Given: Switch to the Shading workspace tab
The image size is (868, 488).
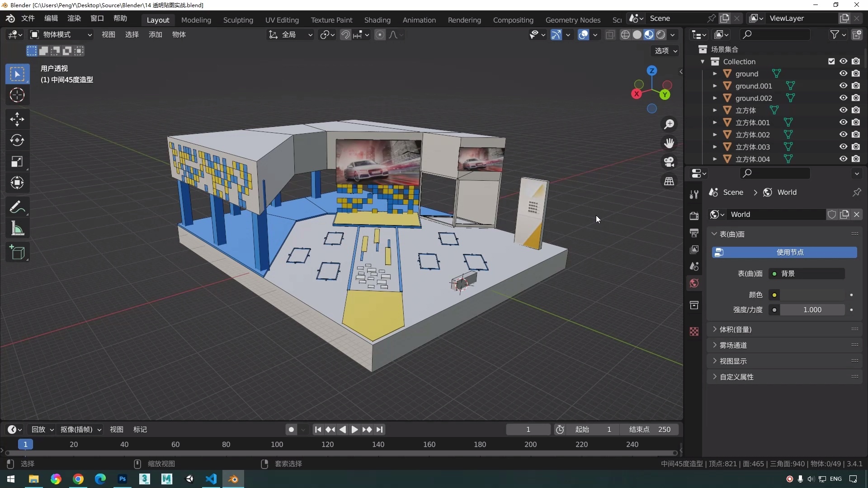Looking at the screenshot, I should click(377, 20).
